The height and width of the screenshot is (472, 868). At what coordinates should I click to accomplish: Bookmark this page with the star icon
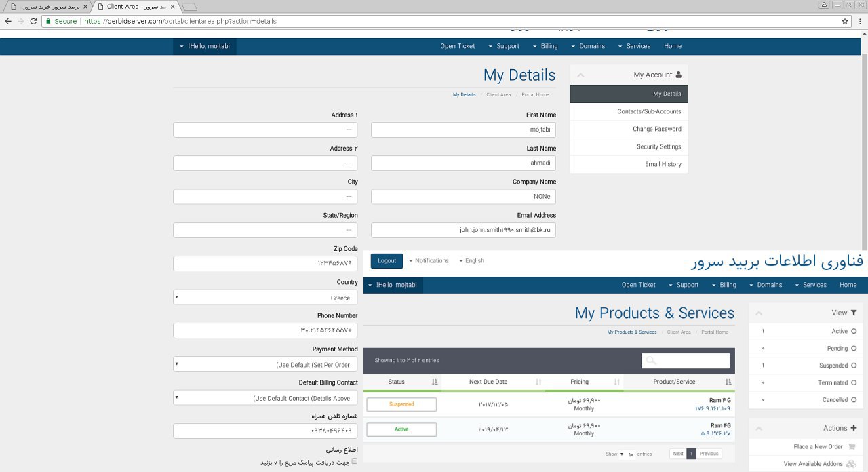pos(845,21)
